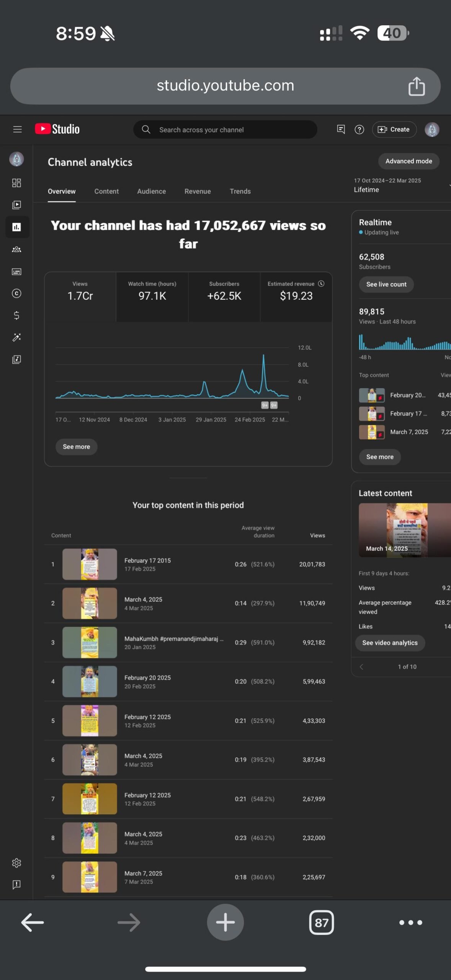This screenshot has height=980, width=451.
Task: Go to previous latest content item arrow
Action: [361, 666]
